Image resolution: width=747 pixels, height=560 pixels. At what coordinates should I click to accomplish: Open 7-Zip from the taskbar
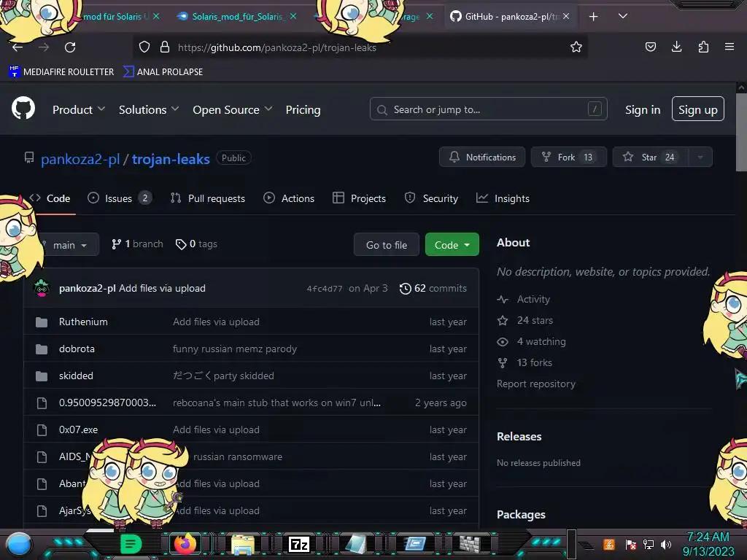(298, 544)
